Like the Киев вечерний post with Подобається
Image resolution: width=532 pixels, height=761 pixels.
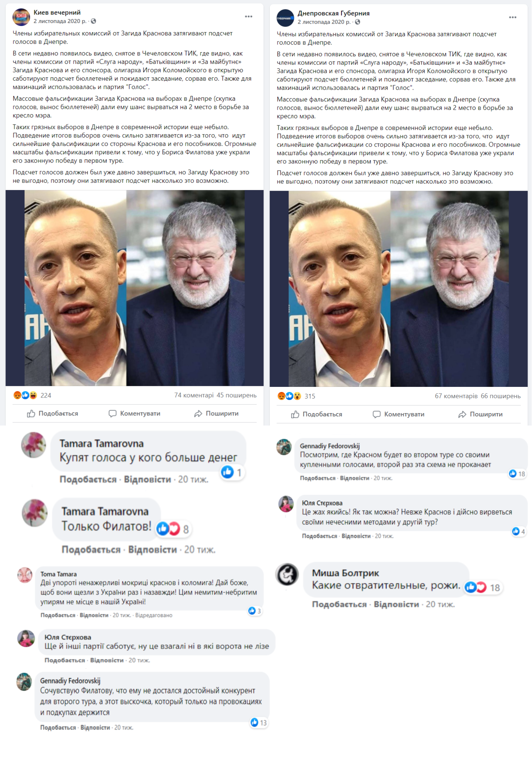pos(52,413)
